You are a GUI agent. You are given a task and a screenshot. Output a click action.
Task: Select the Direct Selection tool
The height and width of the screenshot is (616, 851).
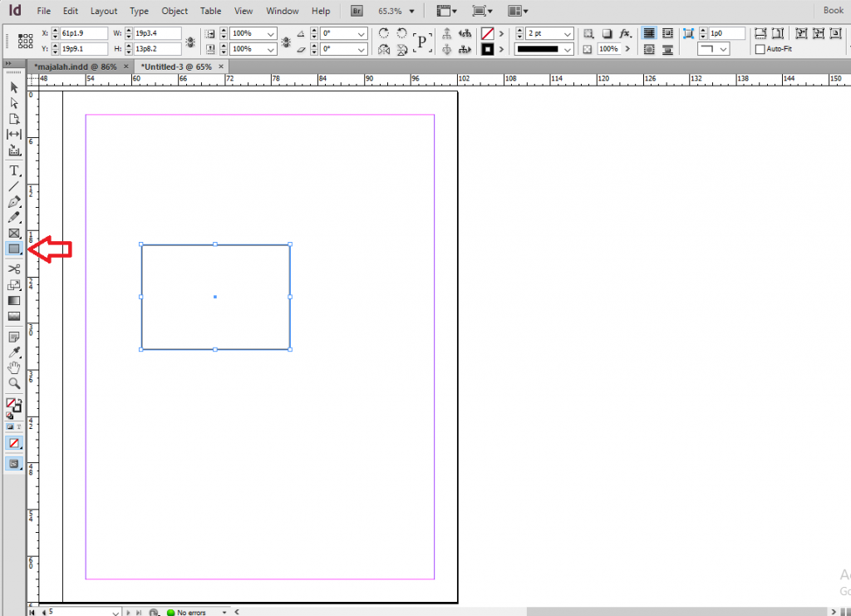[x=14, y=103]
